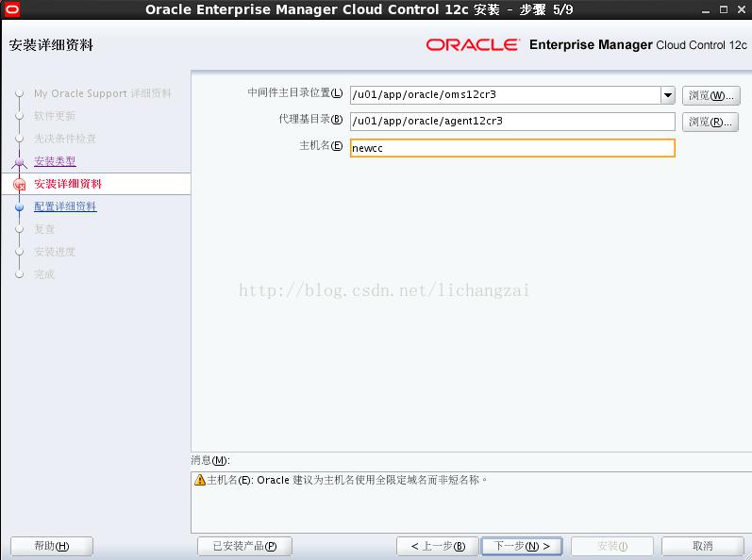This screenshot has width=752, height=560.
Task: Click the blue 配置详细资料 step bullet
Action: (20, 207)
